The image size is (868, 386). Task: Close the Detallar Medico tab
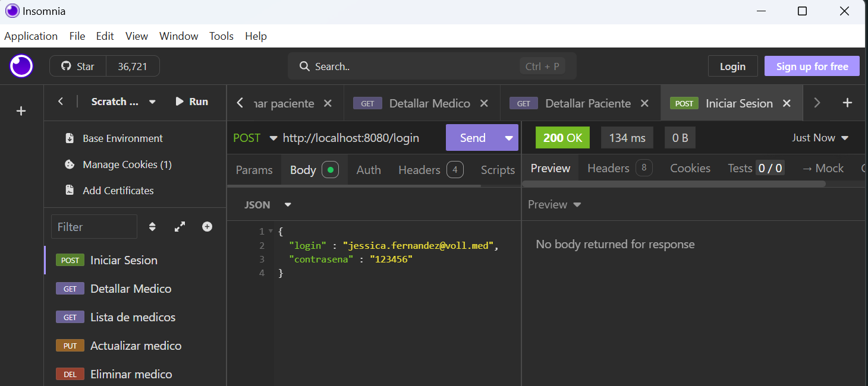click(484, 103)
